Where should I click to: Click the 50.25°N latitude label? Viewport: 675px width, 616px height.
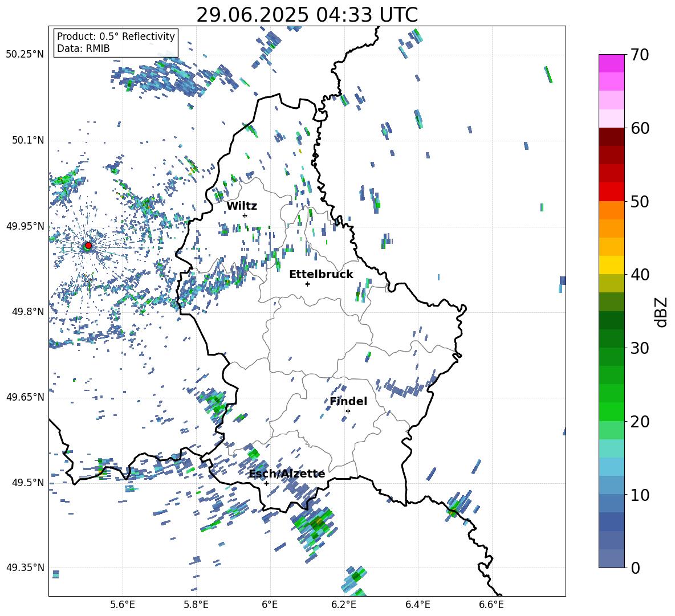[25, 55]
